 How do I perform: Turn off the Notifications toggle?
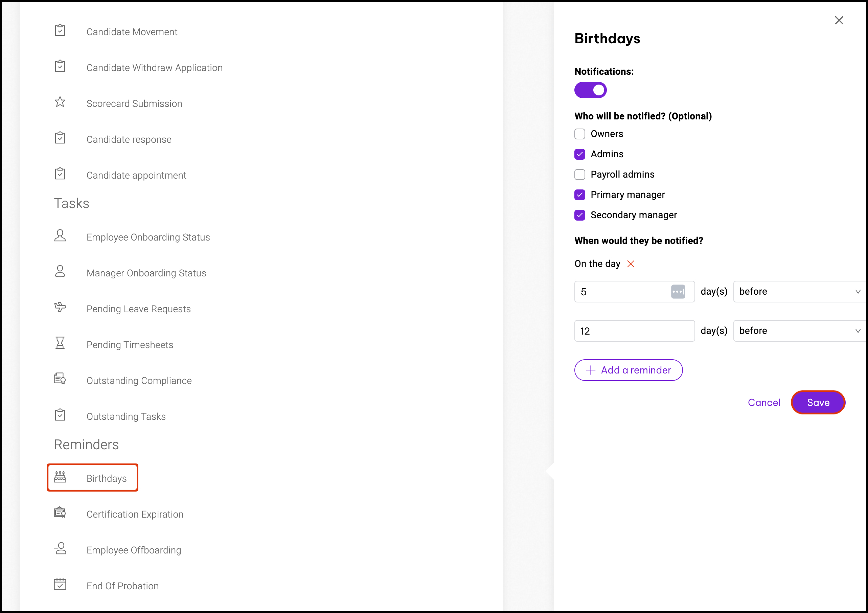(x=590, y=90)
